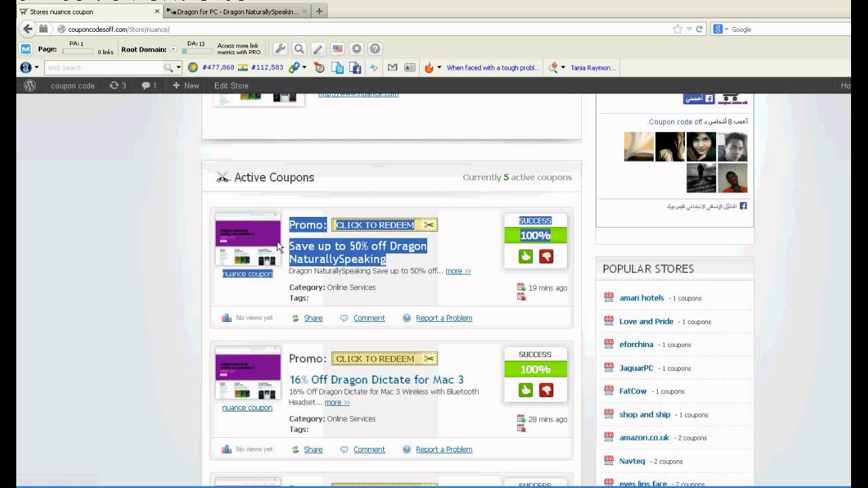This screenshot has height=488, width=868.
Task: Open MozBar settings gear icon
Action: tap(356, 49)
